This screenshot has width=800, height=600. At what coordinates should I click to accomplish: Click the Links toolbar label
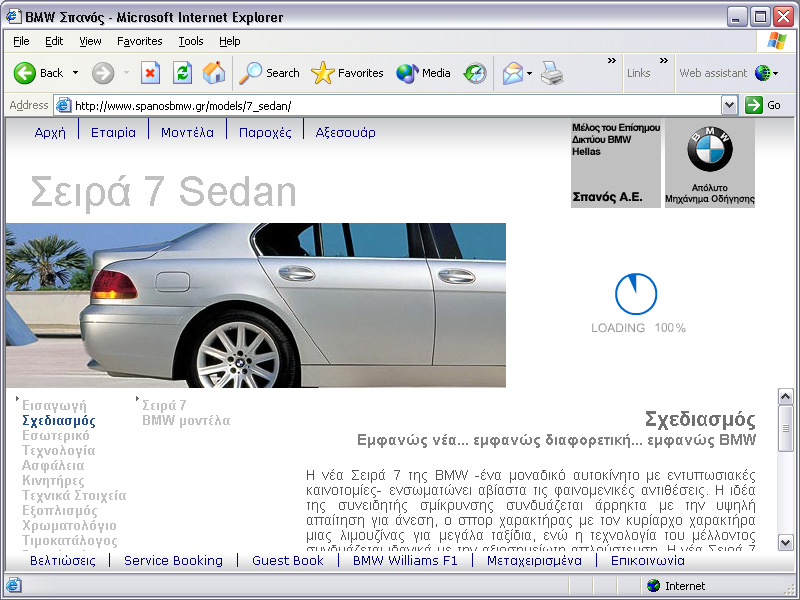pos(639,73)
